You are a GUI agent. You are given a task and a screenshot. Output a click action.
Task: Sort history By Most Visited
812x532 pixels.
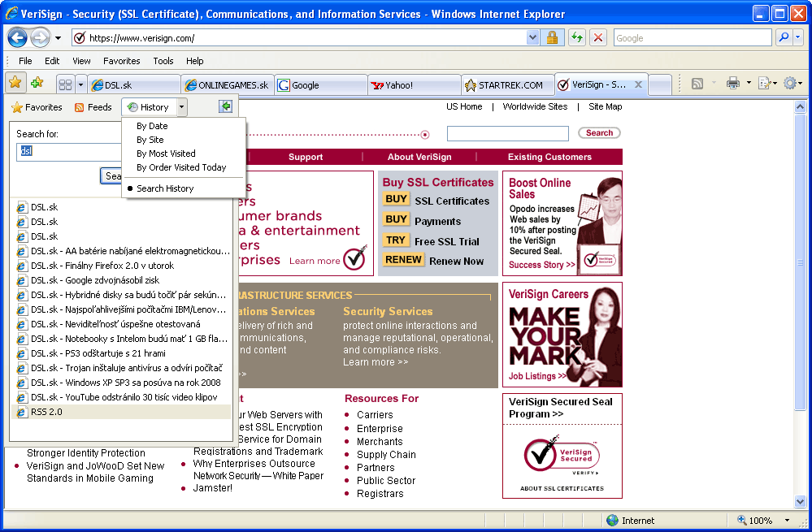pos(167,154)
